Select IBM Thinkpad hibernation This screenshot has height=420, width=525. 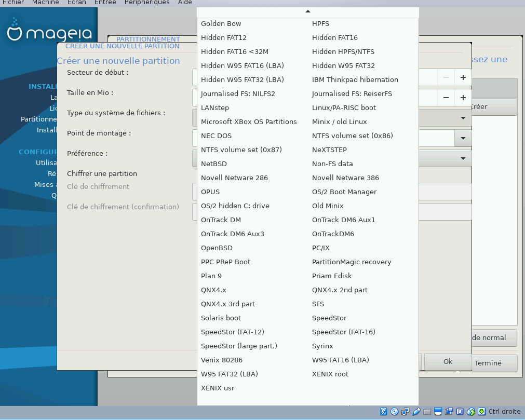(x=355, y=79)
